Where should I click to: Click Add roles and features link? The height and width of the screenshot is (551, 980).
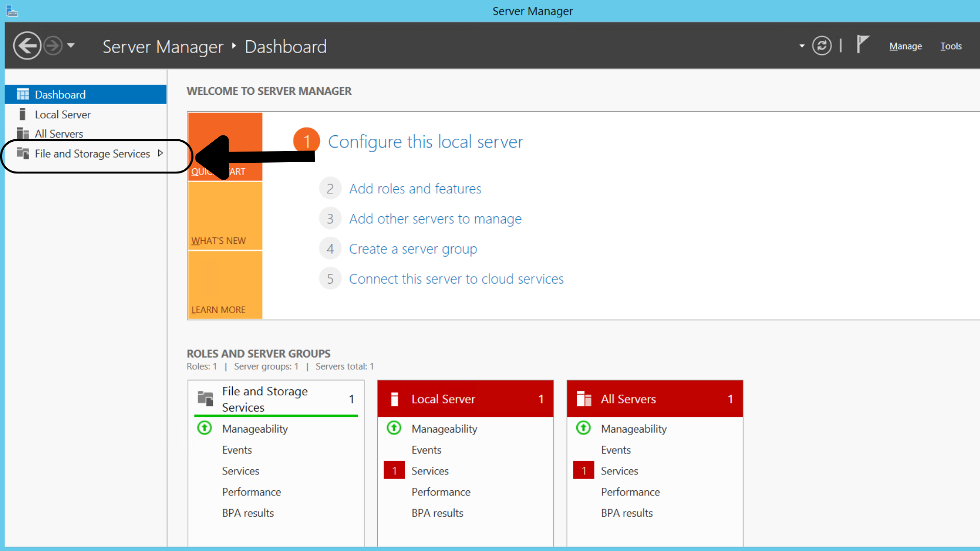pos(415,189)
